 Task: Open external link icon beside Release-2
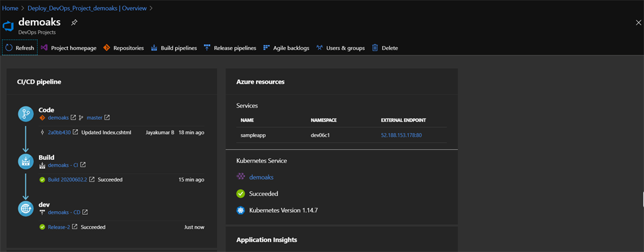pos(75,227)
